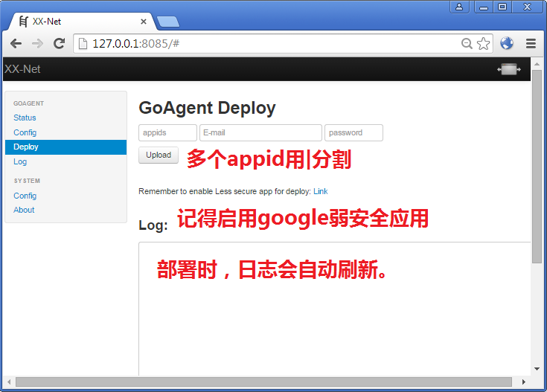Open the About page

24,210
